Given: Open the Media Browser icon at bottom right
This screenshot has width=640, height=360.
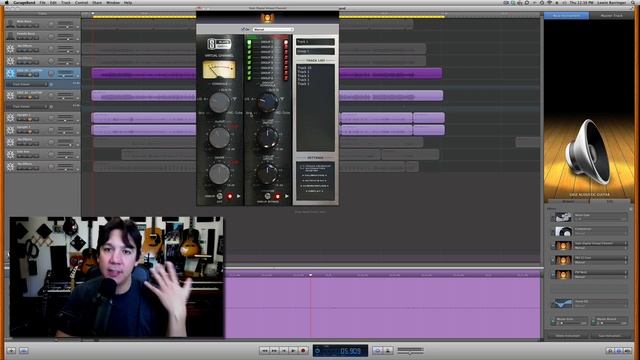Looking at the screenshot, I should coord(628,351).
